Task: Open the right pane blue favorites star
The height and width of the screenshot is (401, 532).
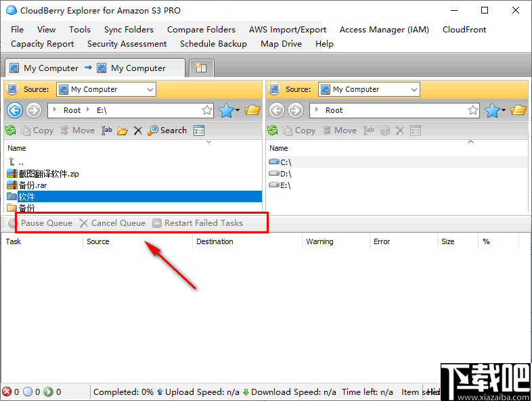Action: 492,110
